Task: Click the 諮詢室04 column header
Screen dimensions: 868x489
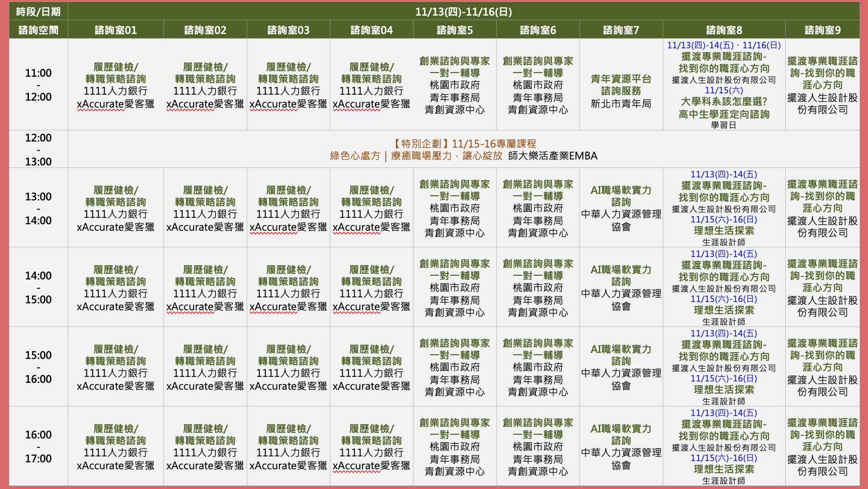Action: [372, 30]
